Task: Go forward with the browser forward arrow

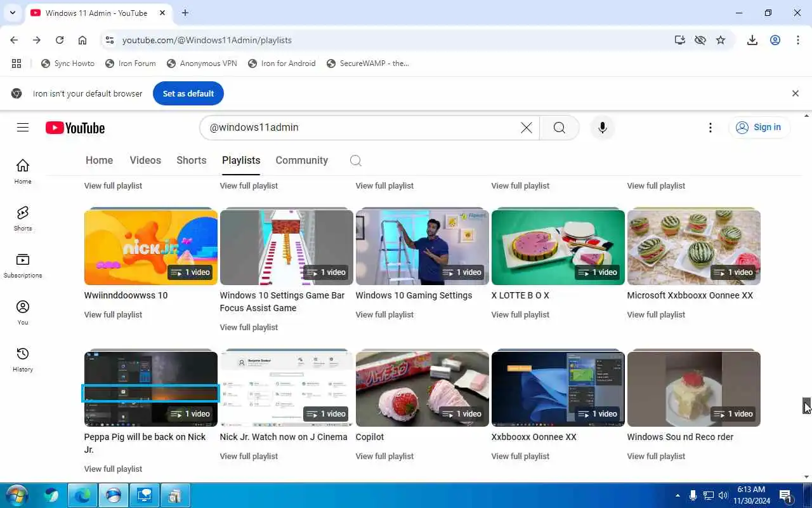Action: pos(37,40)
